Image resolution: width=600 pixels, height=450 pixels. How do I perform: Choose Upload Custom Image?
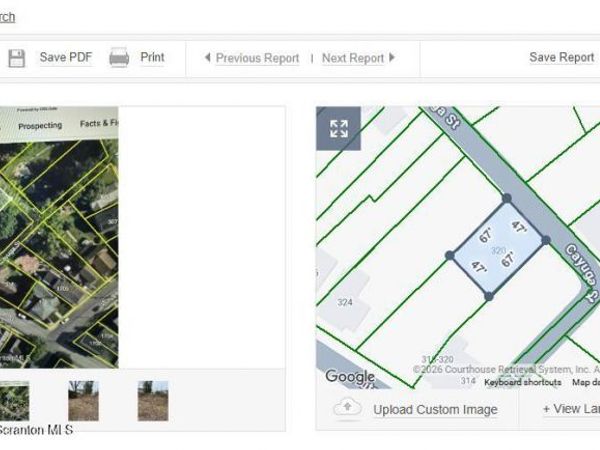click(435, 409)
